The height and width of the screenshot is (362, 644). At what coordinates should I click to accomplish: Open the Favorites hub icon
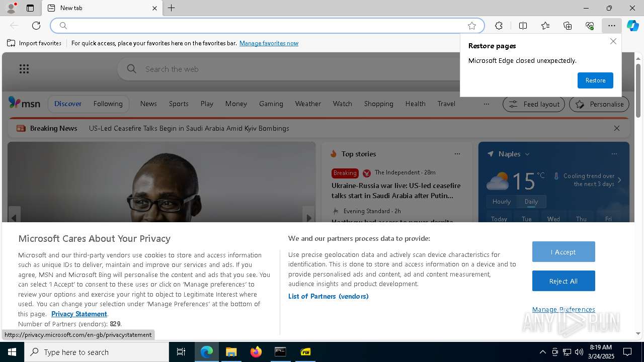pyautogui.click(x=545, y=26)
